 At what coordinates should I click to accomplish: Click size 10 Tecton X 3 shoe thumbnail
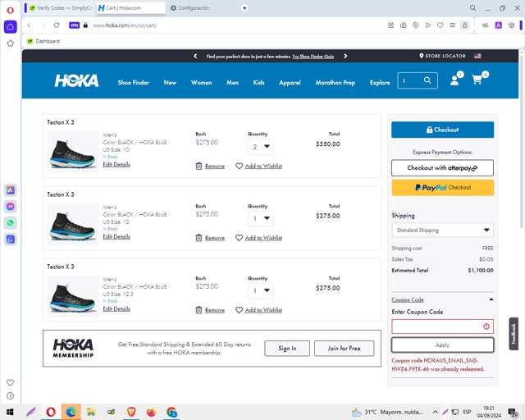coord(73,152)
